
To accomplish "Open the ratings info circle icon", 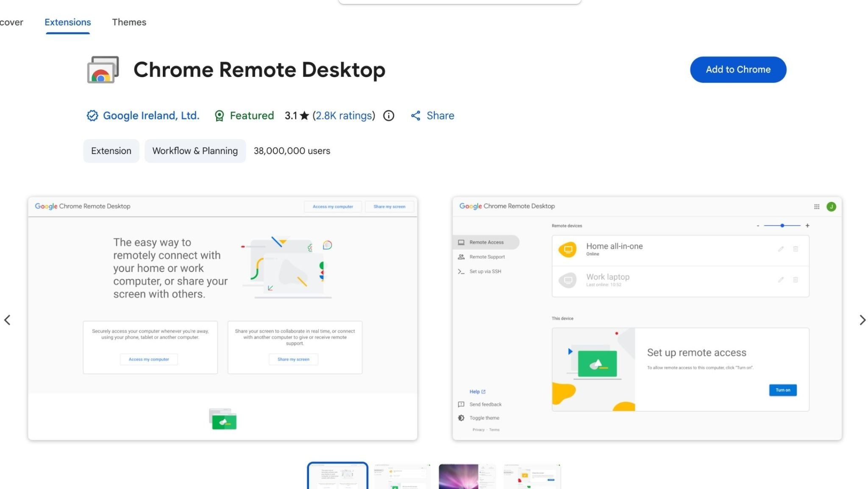I will pyautogui.click(x=389, y=116).
